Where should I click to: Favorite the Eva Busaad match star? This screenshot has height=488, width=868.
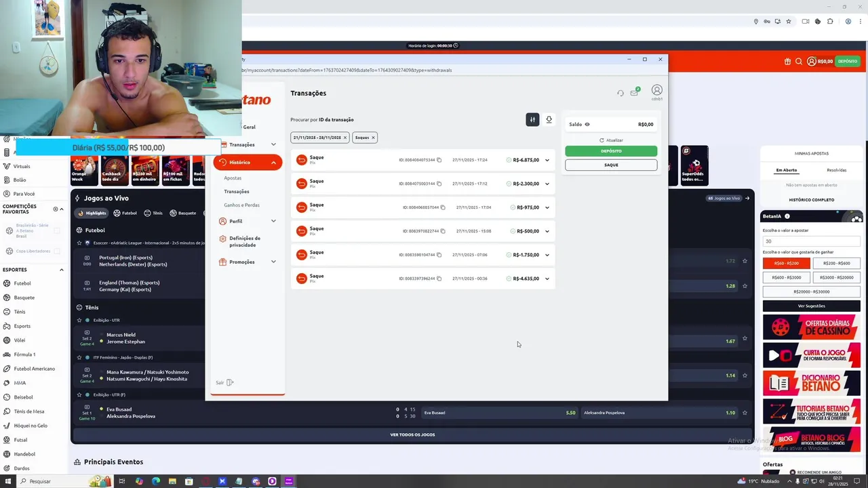[x=745, y=413]
